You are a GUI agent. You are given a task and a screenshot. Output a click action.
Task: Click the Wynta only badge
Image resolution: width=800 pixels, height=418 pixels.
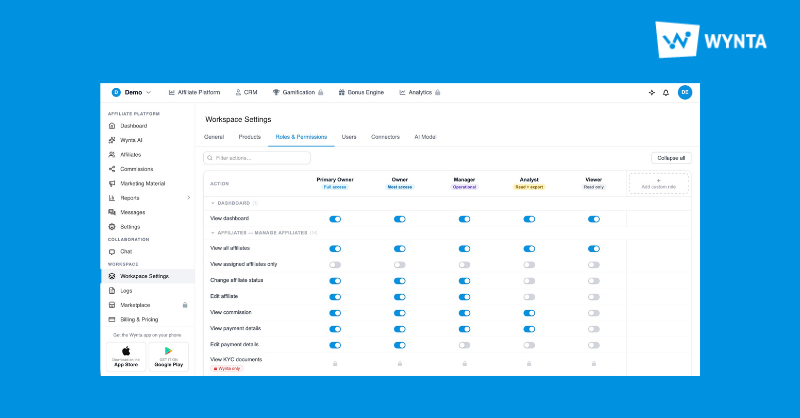[227, 368]
